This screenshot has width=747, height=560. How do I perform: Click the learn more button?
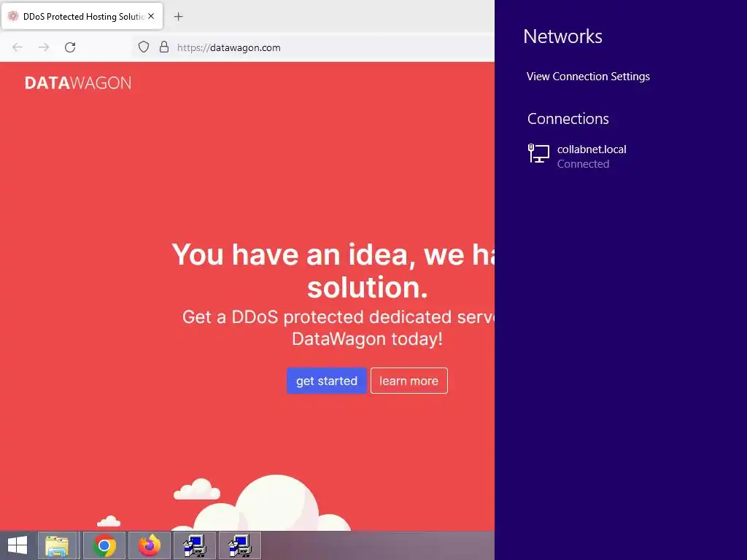(409, 381)
